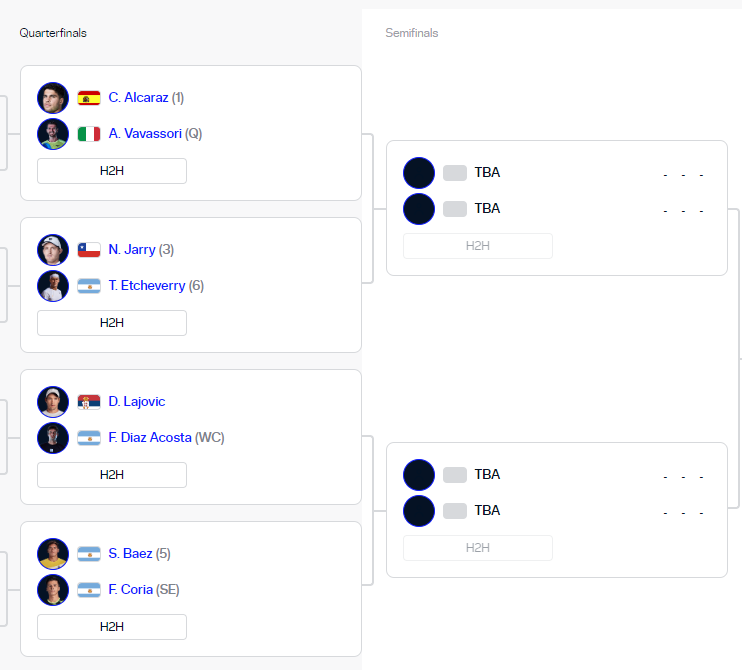Click H2H button in top semifinal card

click(478, 246)
